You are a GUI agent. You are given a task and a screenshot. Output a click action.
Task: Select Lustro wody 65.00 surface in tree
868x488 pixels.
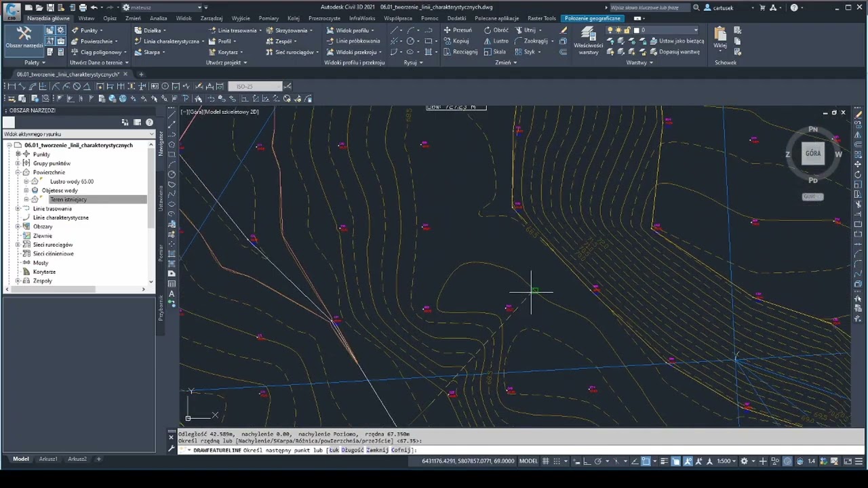coord(72,182)
